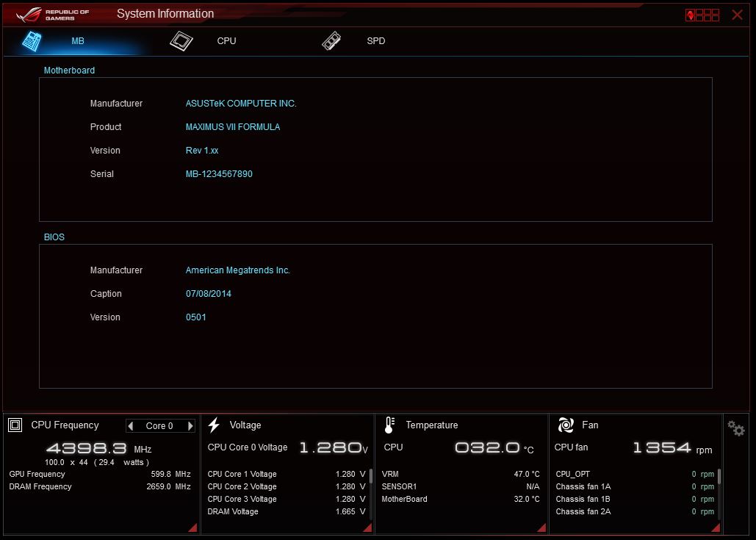Expand the Voltage panel red corner
Viewport: 756px width, 540px height.
tap(368, 528)
